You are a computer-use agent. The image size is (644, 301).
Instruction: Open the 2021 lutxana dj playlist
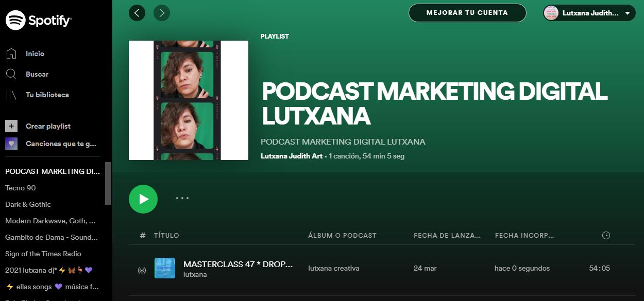point(49,270)
